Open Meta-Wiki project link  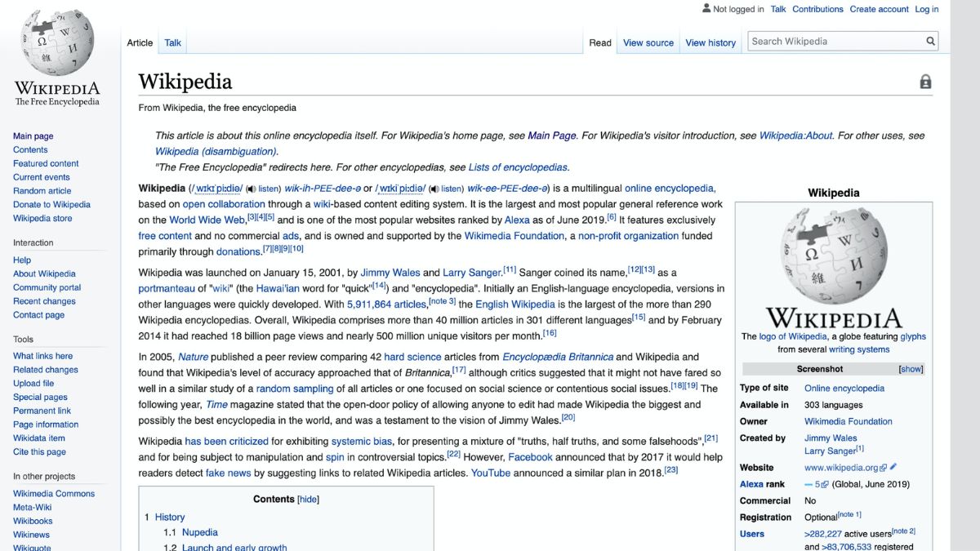tap(33, 508)
